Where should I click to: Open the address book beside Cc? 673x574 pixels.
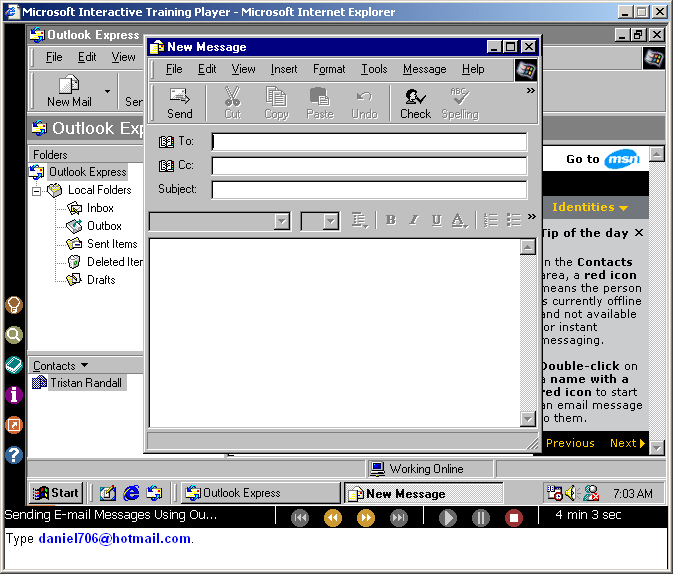[x=166, y=165]
